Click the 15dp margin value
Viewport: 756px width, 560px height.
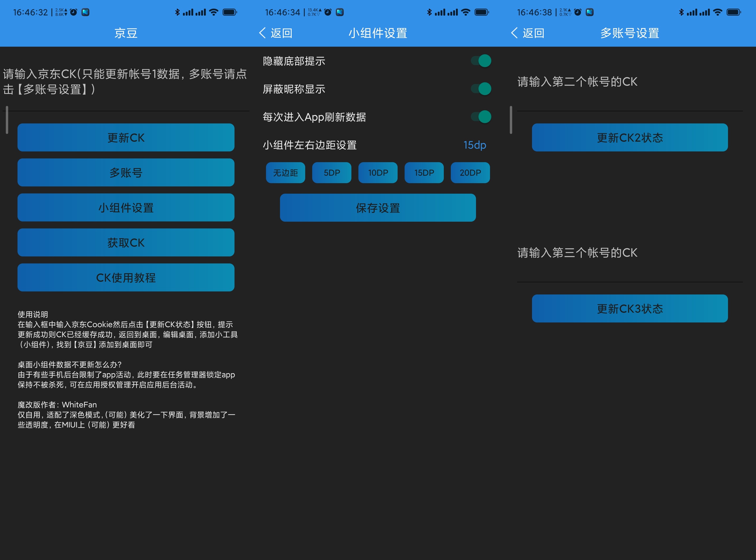[x=475, y=145]
